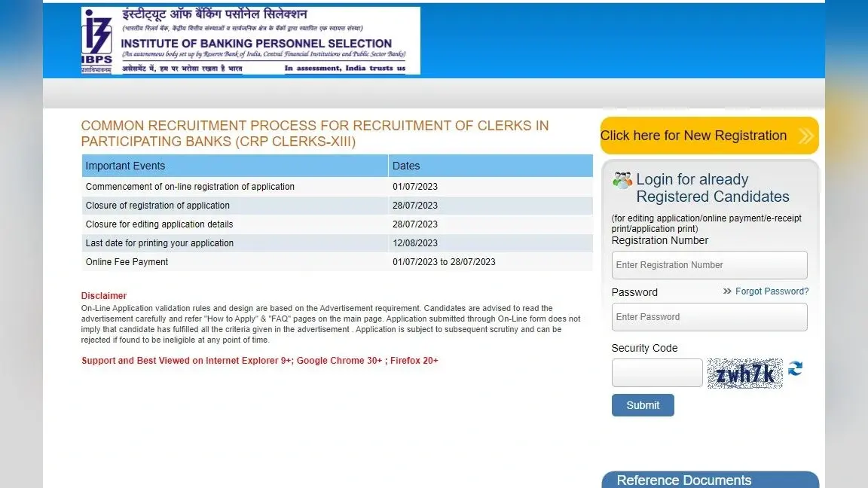Click the double arrow on New Registration
Viewport: 868px width, 488px height.
click(806, 136)
